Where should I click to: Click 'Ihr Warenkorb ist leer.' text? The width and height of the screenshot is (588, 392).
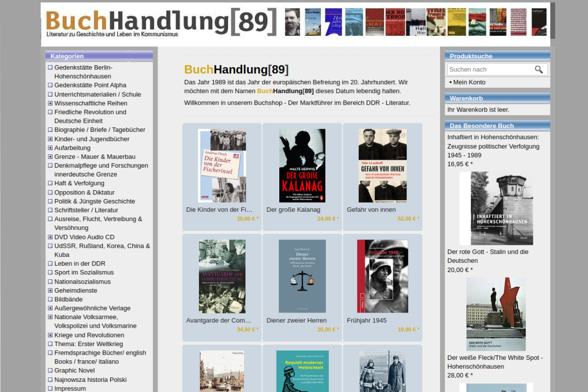[478, 109]
